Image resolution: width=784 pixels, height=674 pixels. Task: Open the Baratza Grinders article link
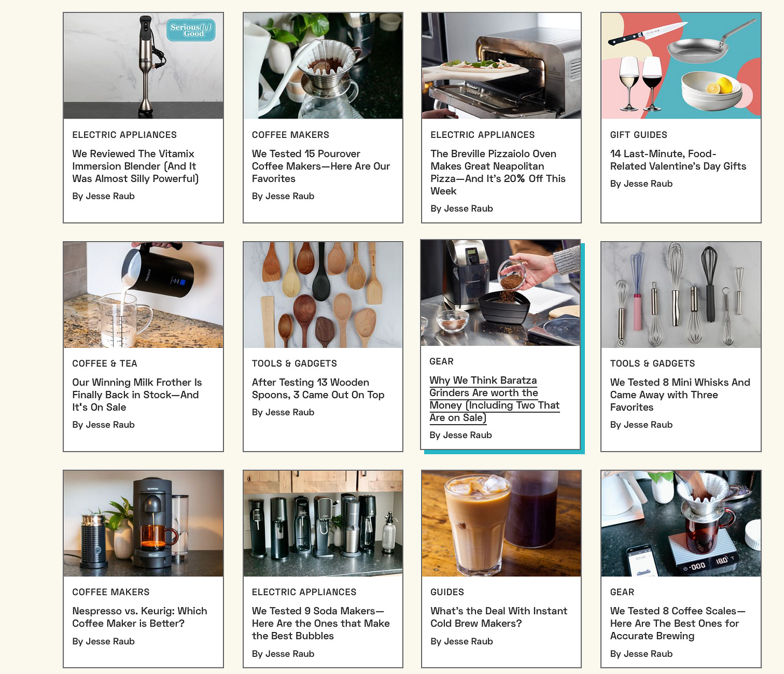(494, 399)
